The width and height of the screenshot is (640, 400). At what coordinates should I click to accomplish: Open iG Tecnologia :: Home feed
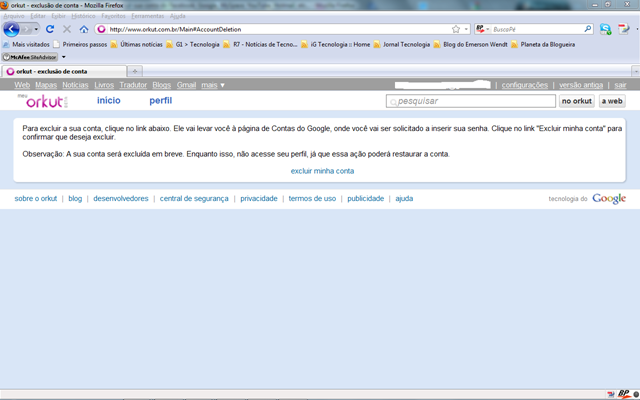(336, 44)
